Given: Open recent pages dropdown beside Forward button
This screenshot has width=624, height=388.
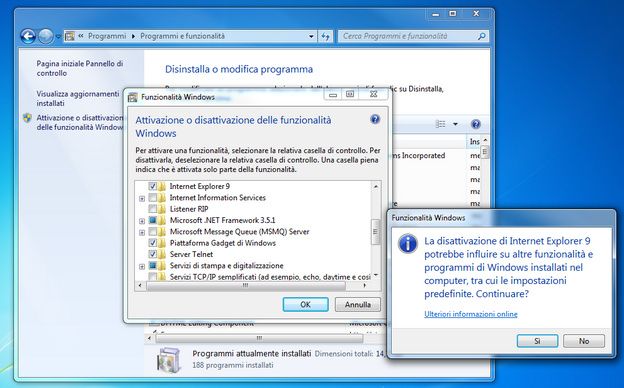Looking at the screenshot, I should [x=58, y=37].
